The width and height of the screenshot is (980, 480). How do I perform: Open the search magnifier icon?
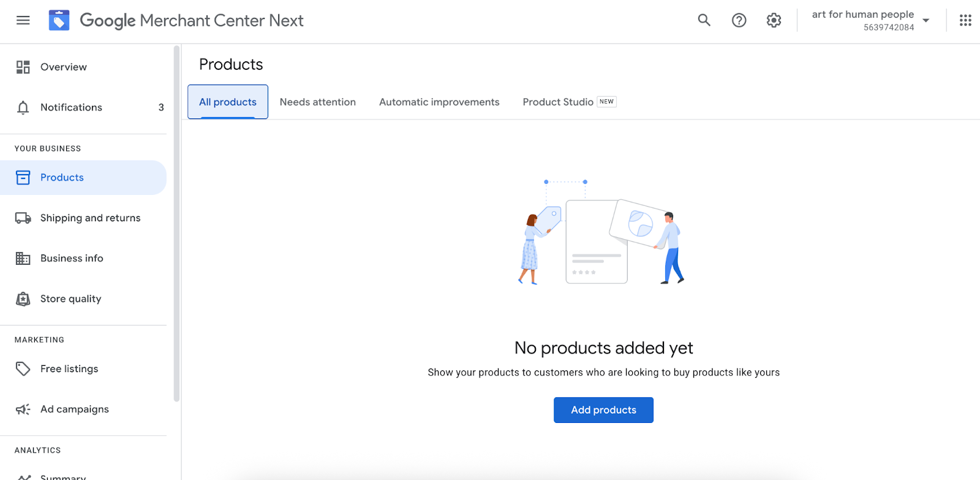click(704, 20)
